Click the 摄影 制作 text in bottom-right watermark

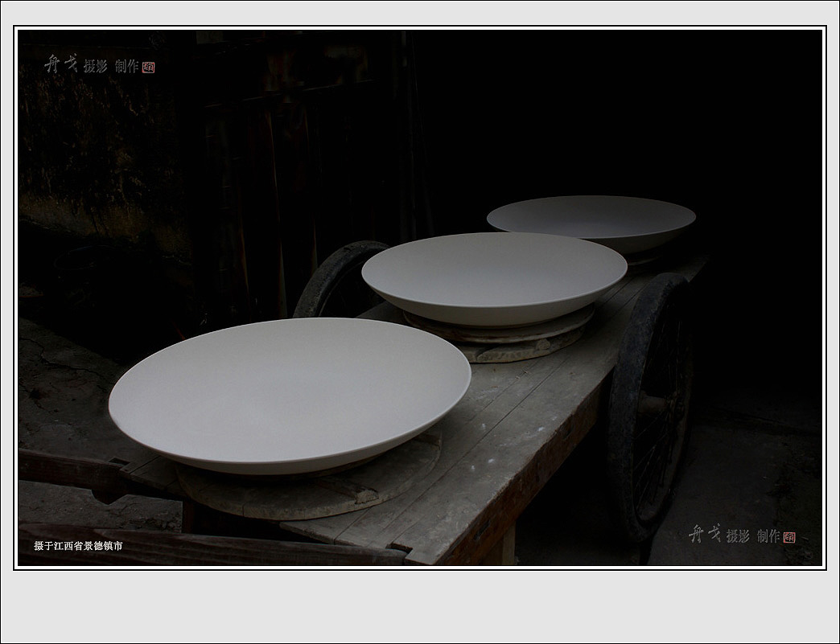[x=752, y=536]
